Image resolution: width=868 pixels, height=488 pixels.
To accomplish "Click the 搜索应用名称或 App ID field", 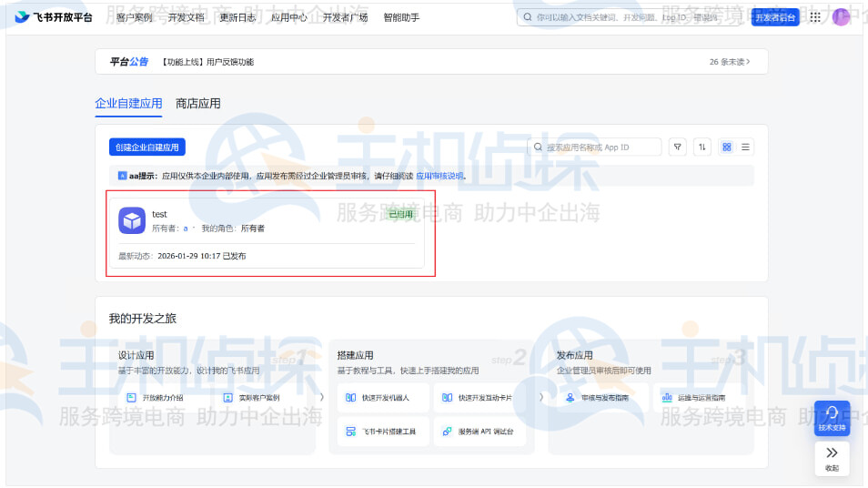I will click(x=601, y=147).
